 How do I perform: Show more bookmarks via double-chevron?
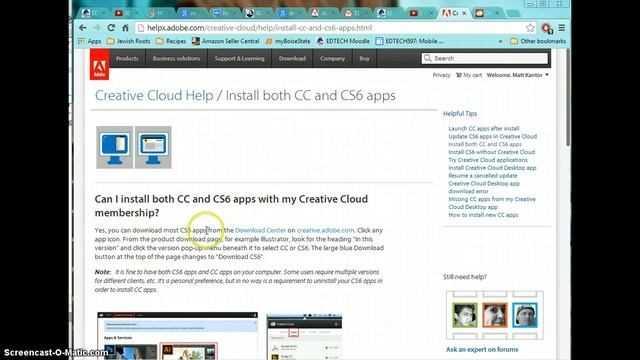point(500,41)
